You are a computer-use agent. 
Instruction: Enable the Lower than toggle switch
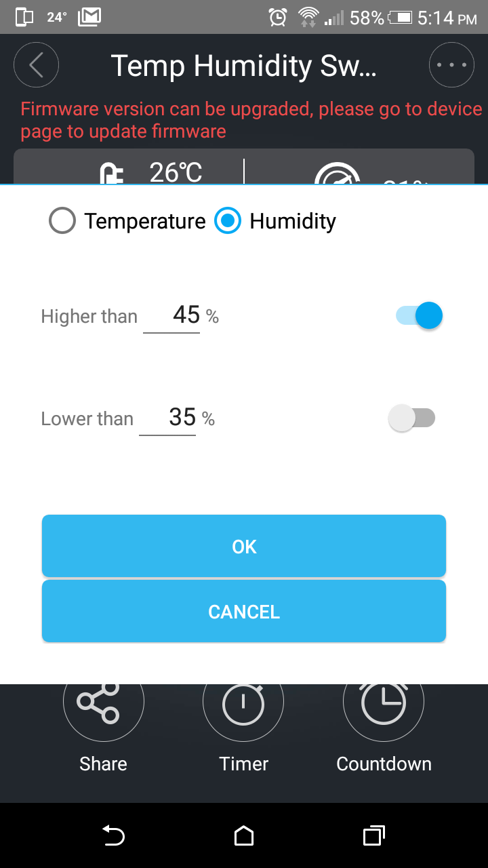[x=411, y=418]
